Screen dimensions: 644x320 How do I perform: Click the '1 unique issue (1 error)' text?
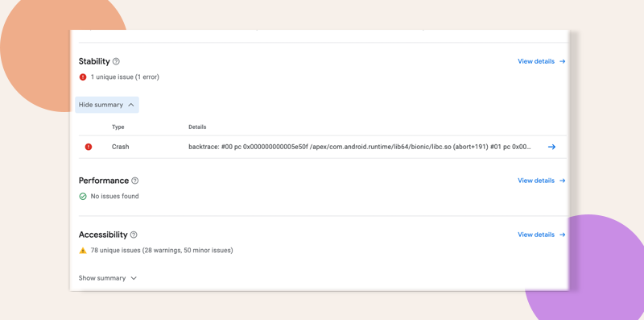tap(125, 77)
